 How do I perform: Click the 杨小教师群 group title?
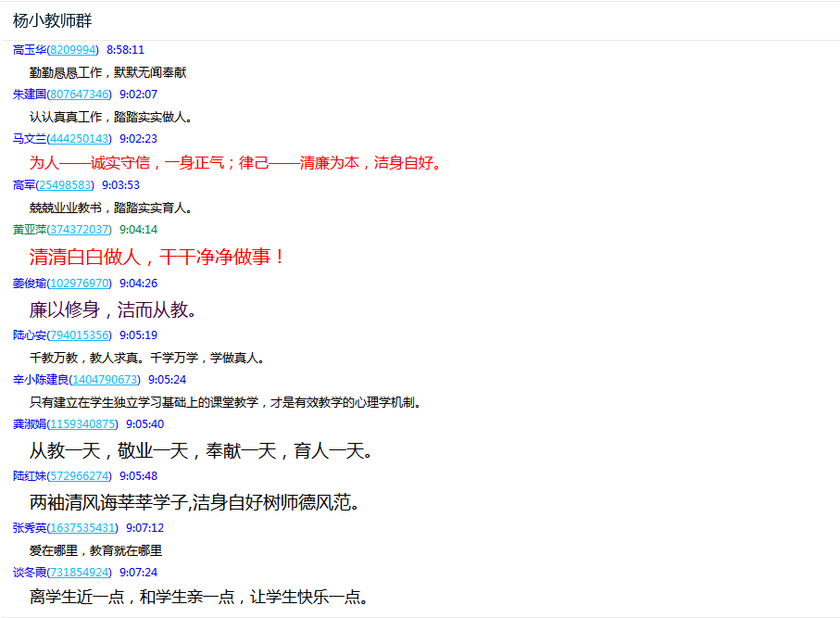[52, 20]
